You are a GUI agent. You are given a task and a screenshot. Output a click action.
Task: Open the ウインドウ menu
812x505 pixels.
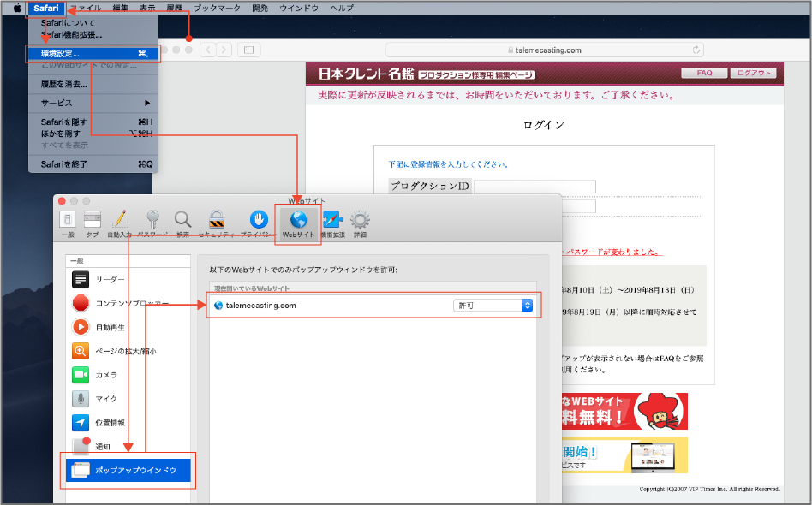[x=299, y=8]
